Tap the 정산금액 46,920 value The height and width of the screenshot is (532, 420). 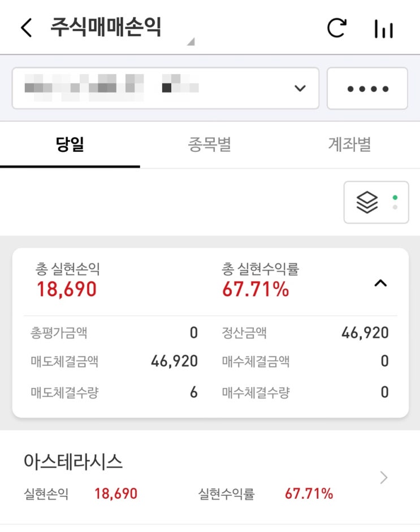coord(365,333)
